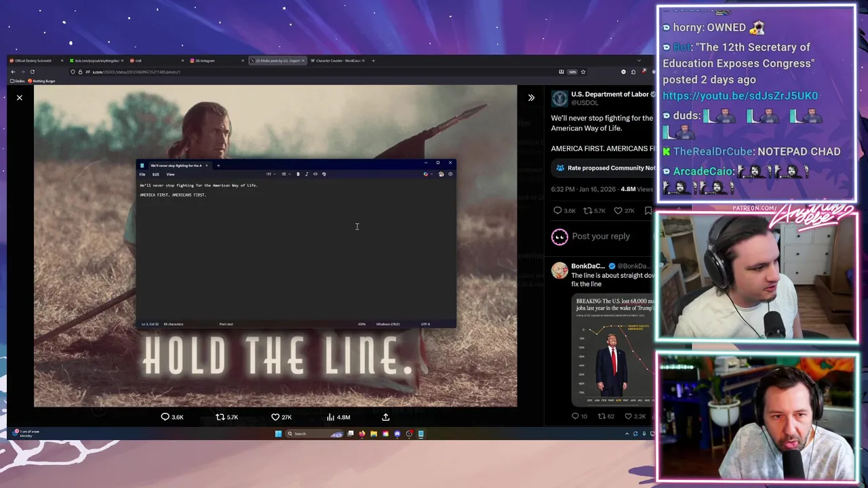Reload the browser page
Image resolution: width=868 pixels, height=488 pixels.
pos(32,72)
